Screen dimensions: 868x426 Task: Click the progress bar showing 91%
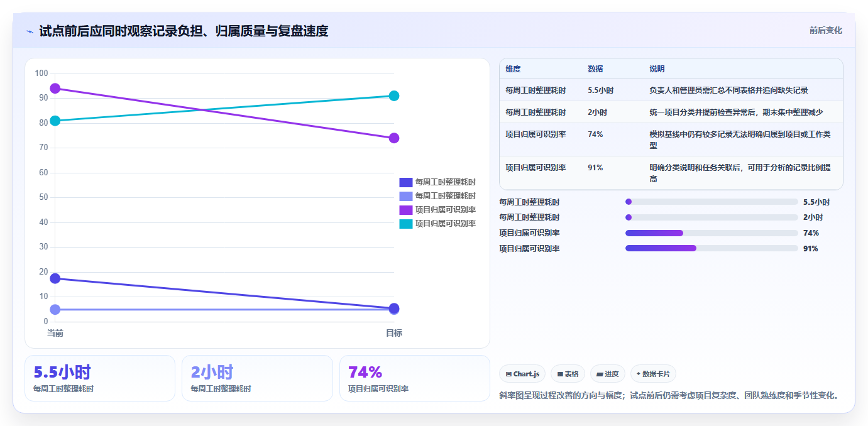[x=711, y=248]
